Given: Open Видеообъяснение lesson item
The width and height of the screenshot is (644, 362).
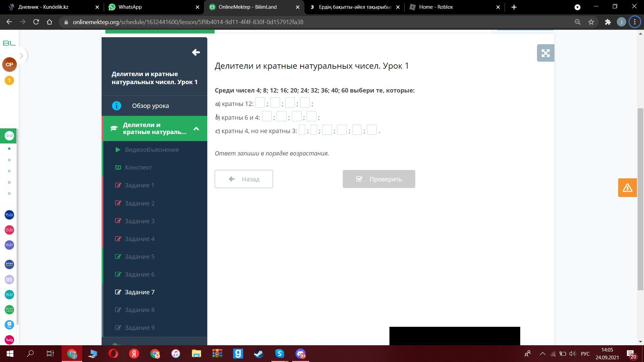Looking at the screenshot, I should click(x=152, y=149).
